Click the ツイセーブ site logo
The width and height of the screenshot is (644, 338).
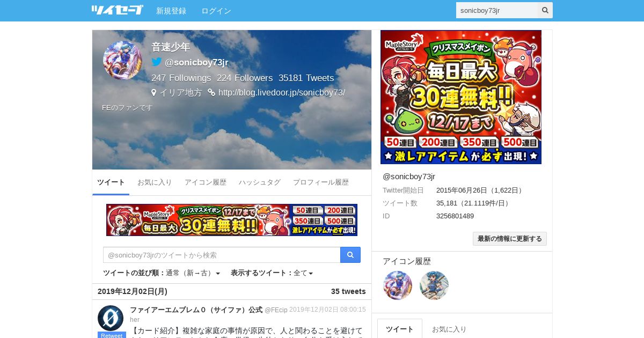(x=117, y=10)
